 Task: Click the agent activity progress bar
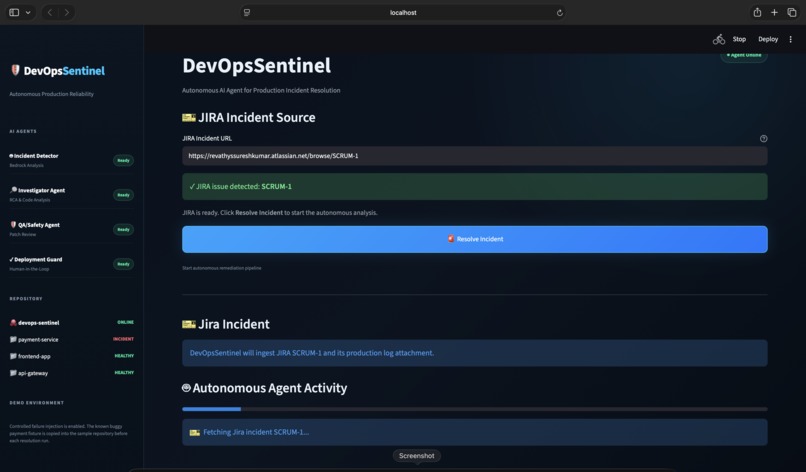(x=474, y=409)
